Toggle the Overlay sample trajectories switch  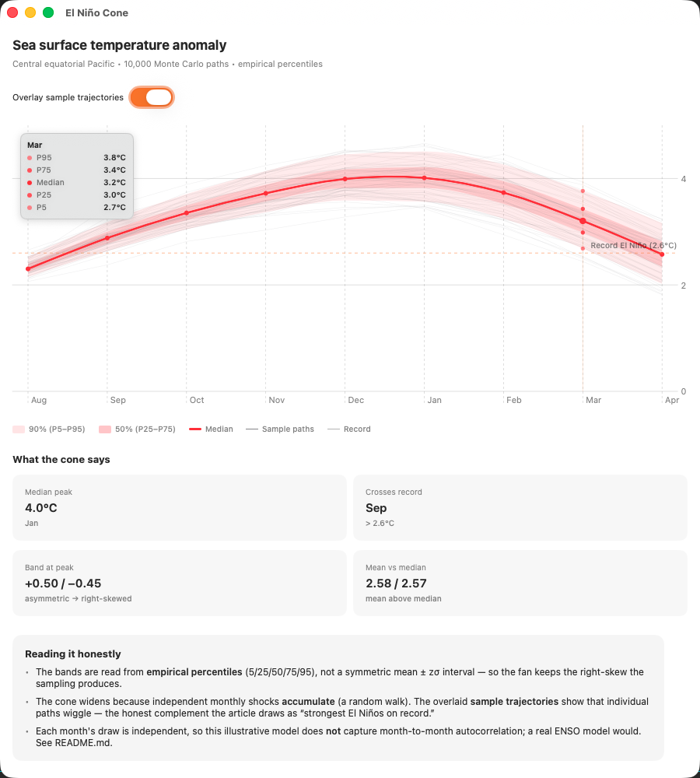click(x=152, y=97)
